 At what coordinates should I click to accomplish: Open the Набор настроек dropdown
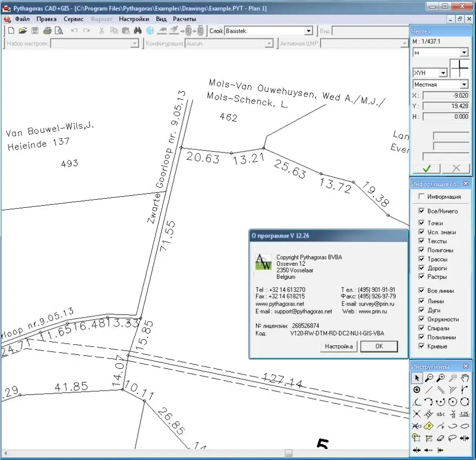(x=135, y=43)
